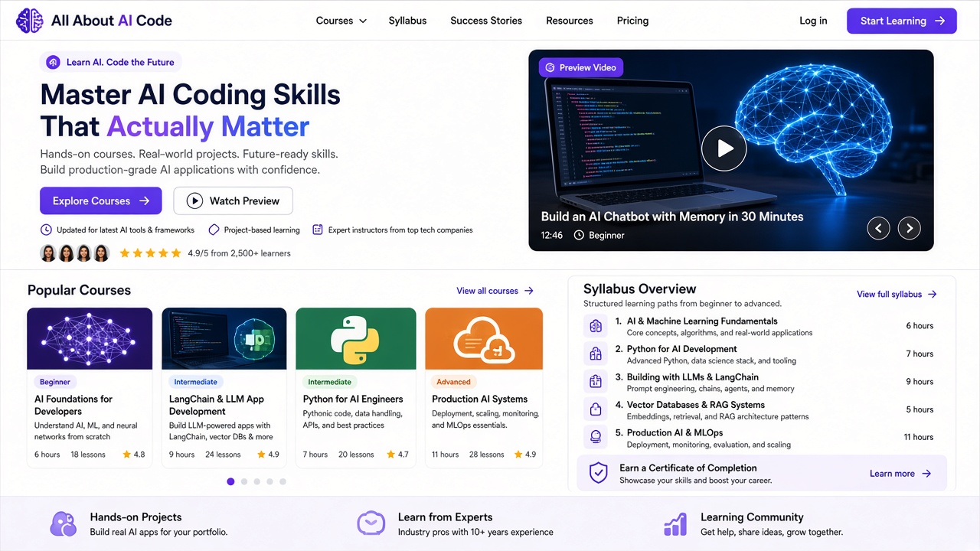
Task: Click the clock icon beside Updated for latest AI tools
Action: [x=46, y=230]
